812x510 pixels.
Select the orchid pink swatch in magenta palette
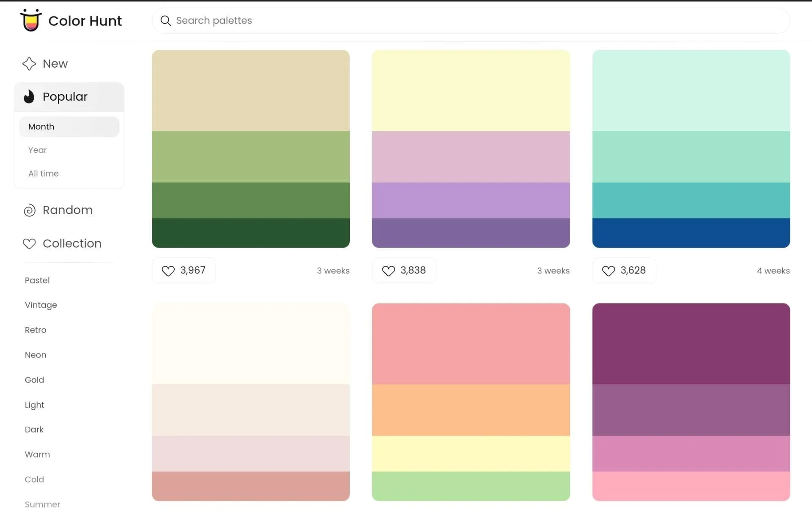[x=691, y=454]
